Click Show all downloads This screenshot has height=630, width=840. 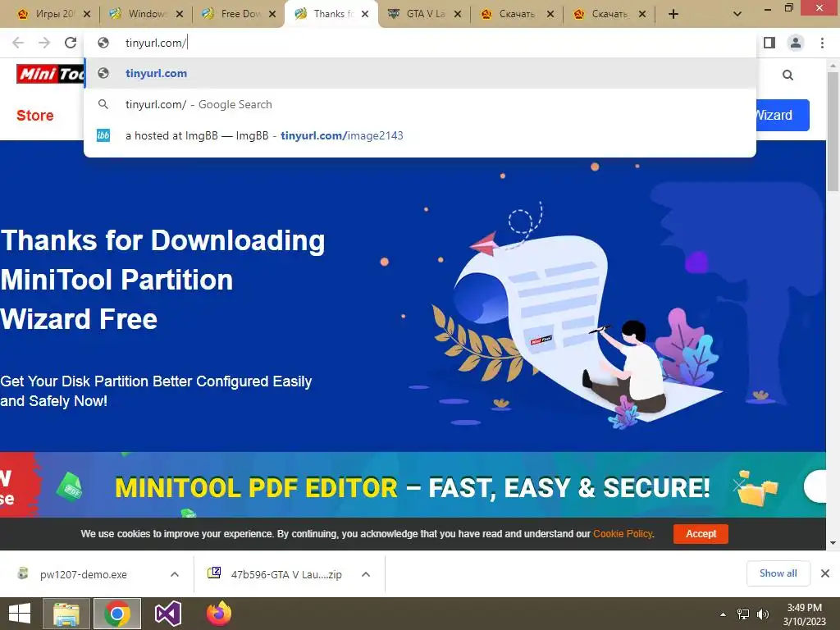(x=778, y=573)
